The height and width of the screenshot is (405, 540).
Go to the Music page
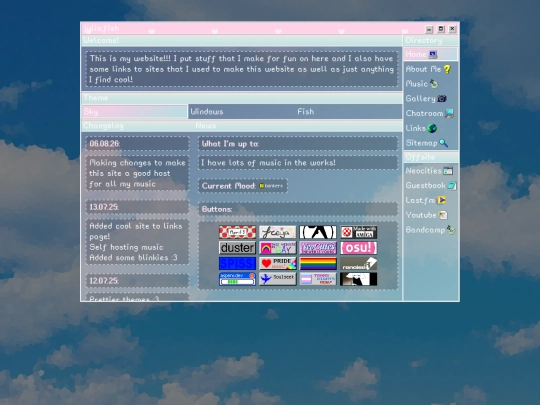(422, 84)
